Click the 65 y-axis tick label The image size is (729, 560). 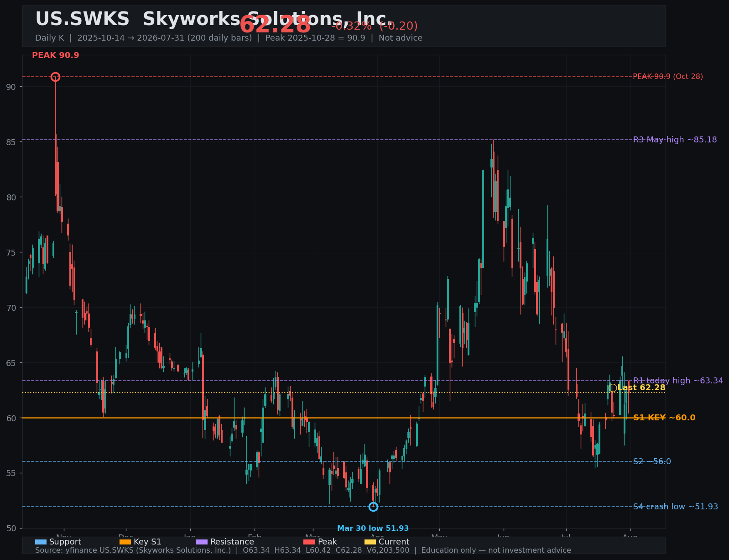(x=11, y=363)
